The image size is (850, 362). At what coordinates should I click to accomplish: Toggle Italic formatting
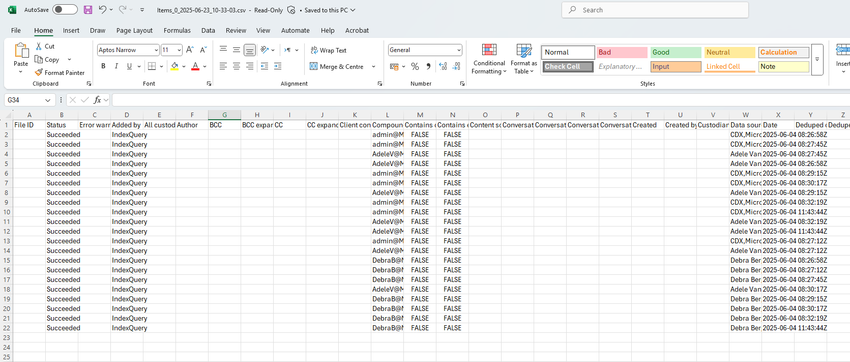coord(116,66)
